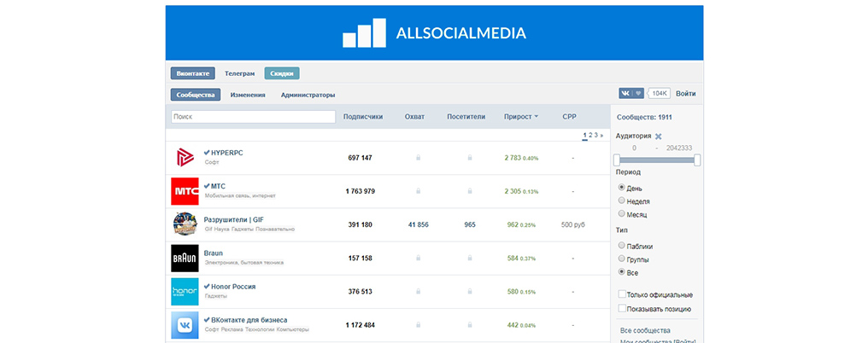
Task: Open the Honor Россия teal logo
Action: (185, 292)
